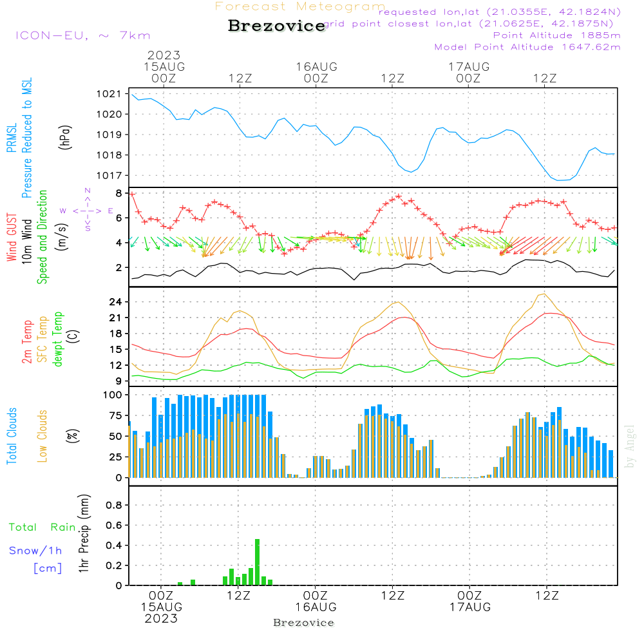Image resolution: width=644 pixels, height=644 pixels.
Task: Click the '17AUG 00Z' label above the charts
Action: pyautogui.click(x=469, y=72)
